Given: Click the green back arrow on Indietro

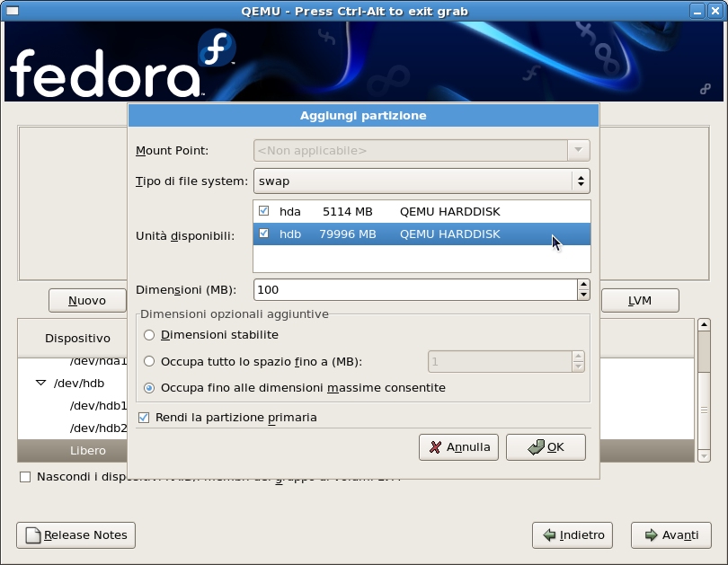Looking at the screenshot, I should (x=549, y=534).
